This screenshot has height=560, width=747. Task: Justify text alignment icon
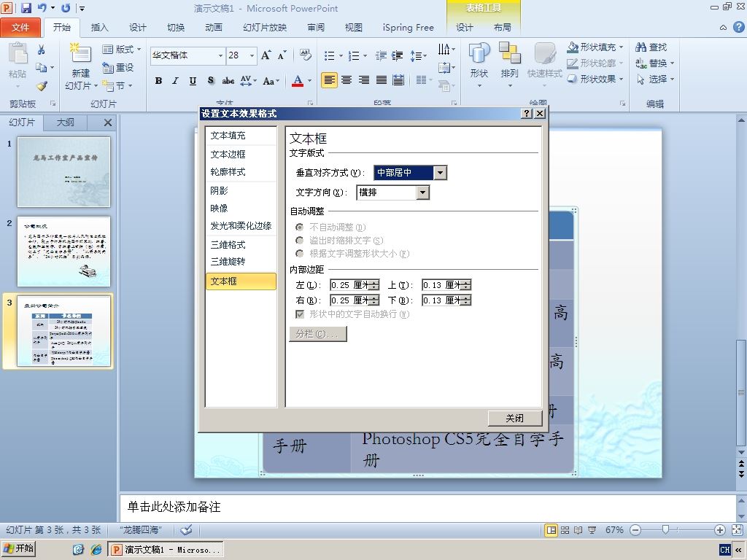(381, 80)
